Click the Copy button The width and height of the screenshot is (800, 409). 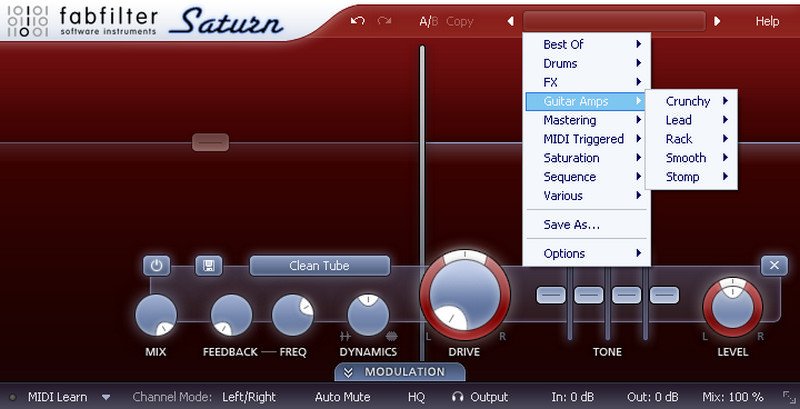[460, 21]
